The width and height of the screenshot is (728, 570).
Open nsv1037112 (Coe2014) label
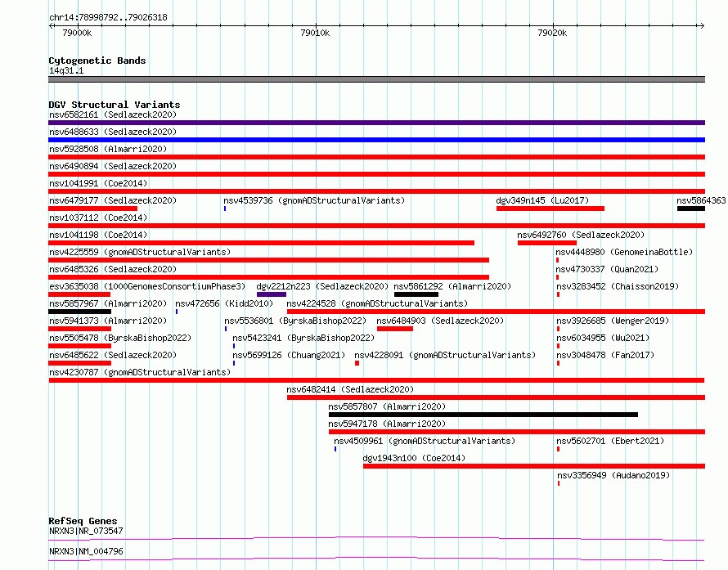coord(98,218)
